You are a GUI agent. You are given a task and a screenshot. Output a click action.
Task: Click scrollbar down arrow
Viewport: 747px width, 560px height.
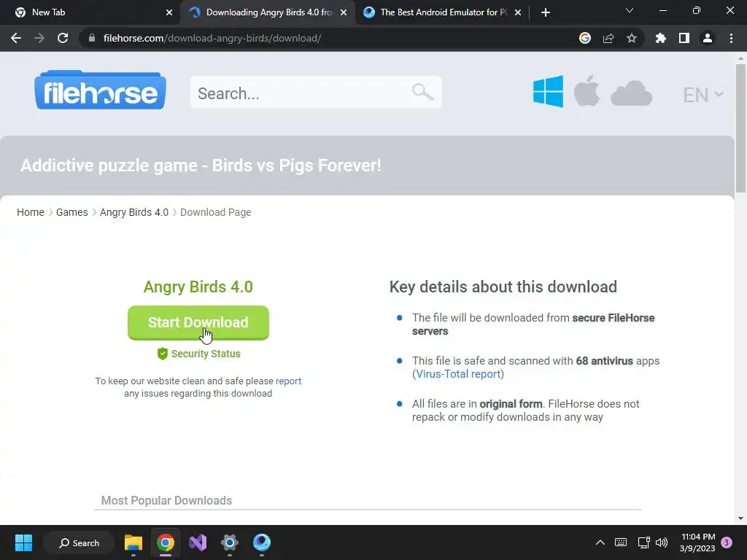(740, 518)
